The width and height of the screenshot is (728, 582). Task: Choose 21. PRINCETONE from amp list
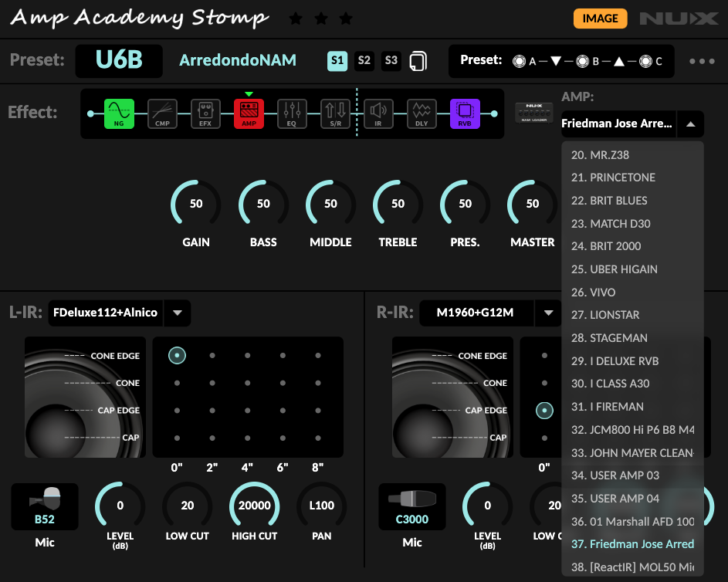pyautogui.click(x=632, y=178)
